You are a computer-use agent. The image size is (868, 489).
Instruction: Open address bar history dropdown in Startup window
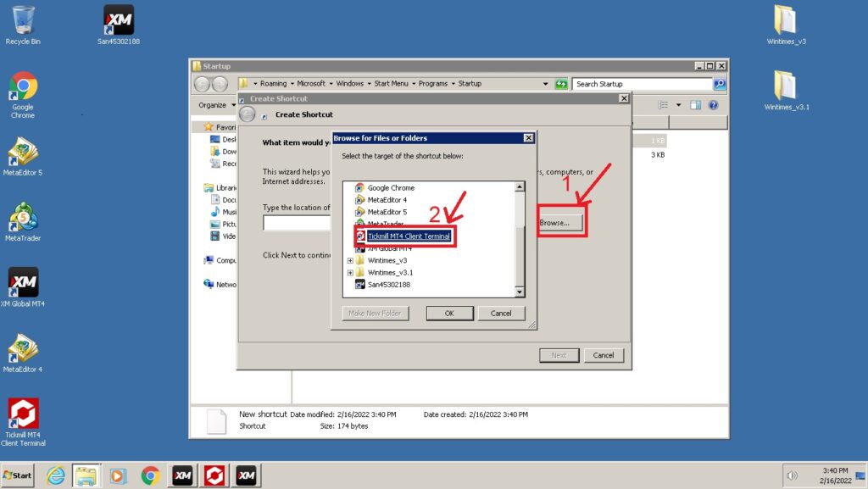click(x=545, y=84)
